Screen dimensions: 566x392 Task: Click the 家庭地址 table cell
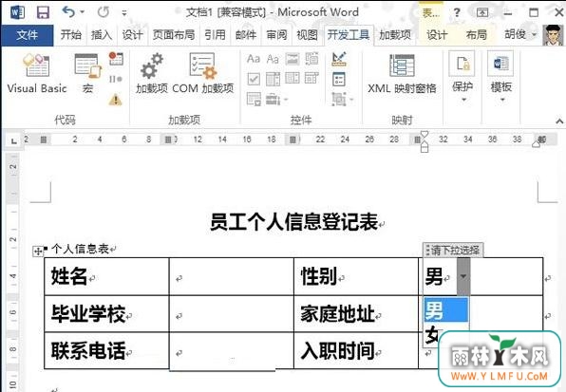tap(356, 313)
